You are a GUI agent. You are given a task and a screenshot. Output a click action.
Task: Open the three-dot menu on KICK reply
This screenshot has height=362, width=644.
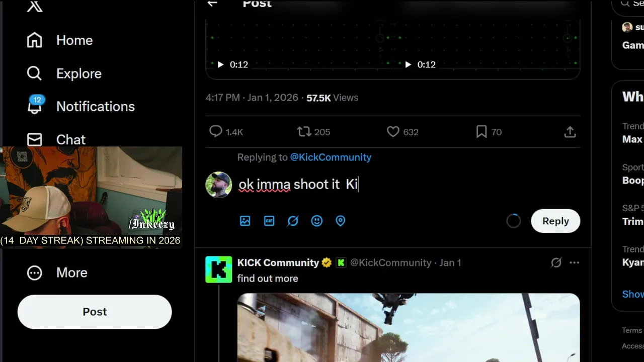pyautogui.click(x=574, y=262)
